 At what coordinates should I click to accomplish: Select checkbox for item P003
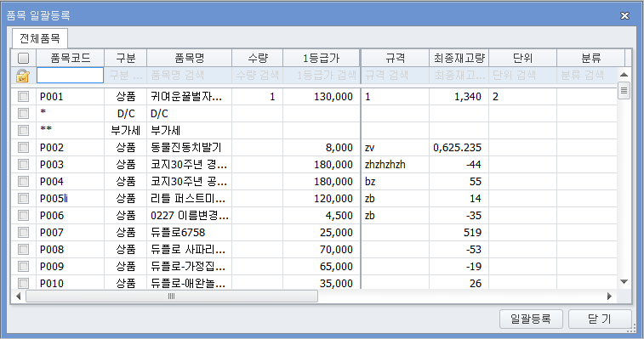click(24, 165)
